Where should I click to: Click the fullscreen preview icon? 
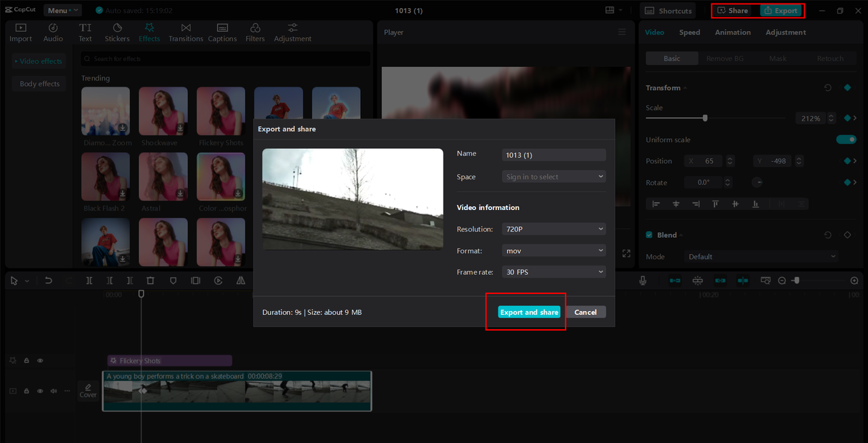pos(627,253)
